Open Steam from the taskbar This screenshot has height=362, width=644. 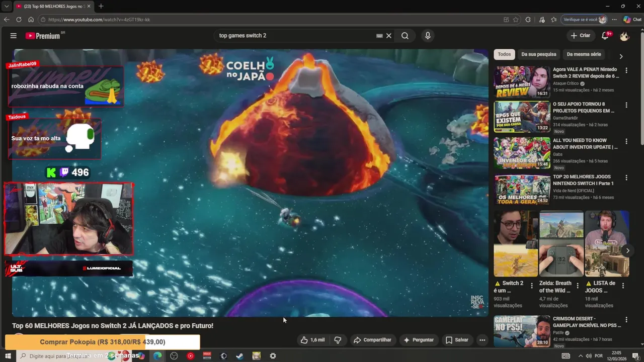tap(240, 356)
